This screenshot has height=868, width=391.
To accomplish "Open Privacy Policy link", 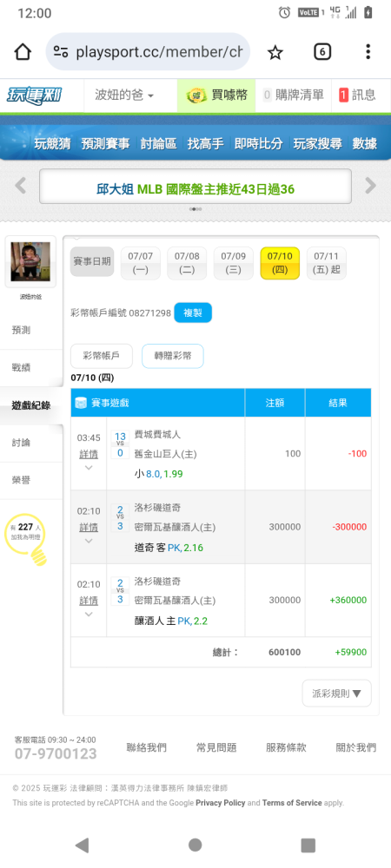I will point(221,803).
